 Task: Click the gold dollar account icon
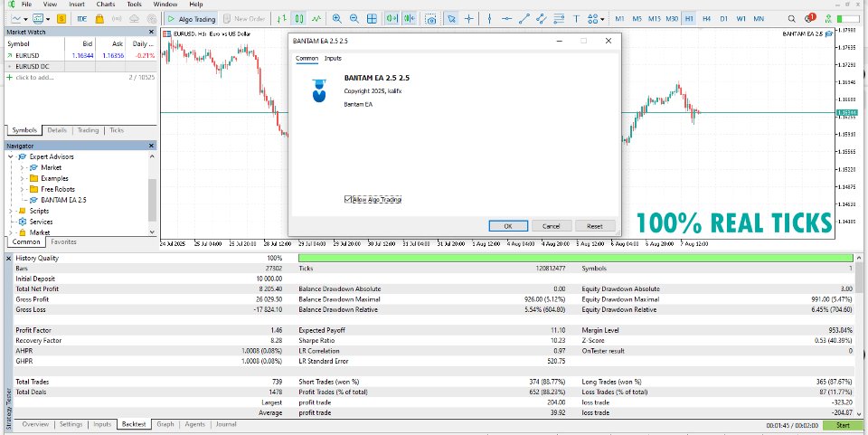pyautogui.click(x=61, y=19)
